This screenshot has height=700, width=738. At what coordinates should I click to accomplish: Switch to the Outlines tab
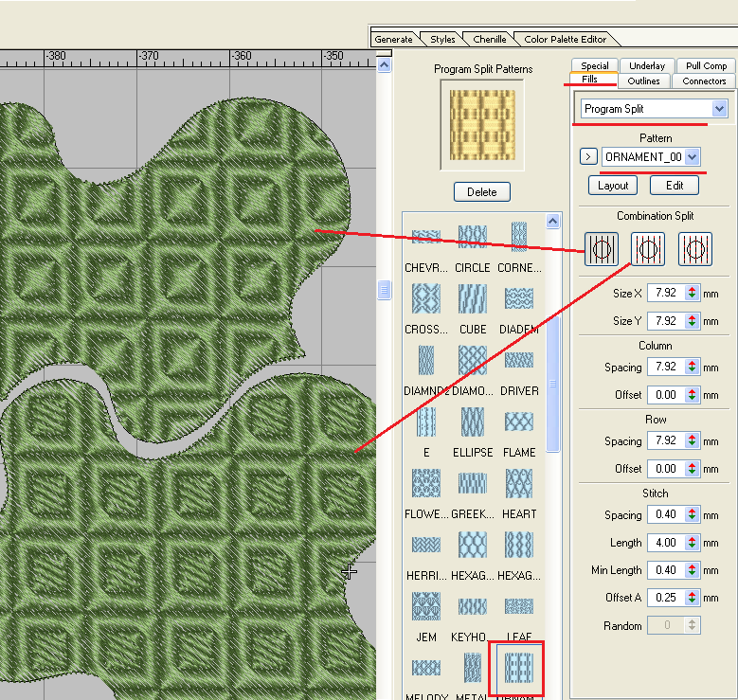click(644, 81)
